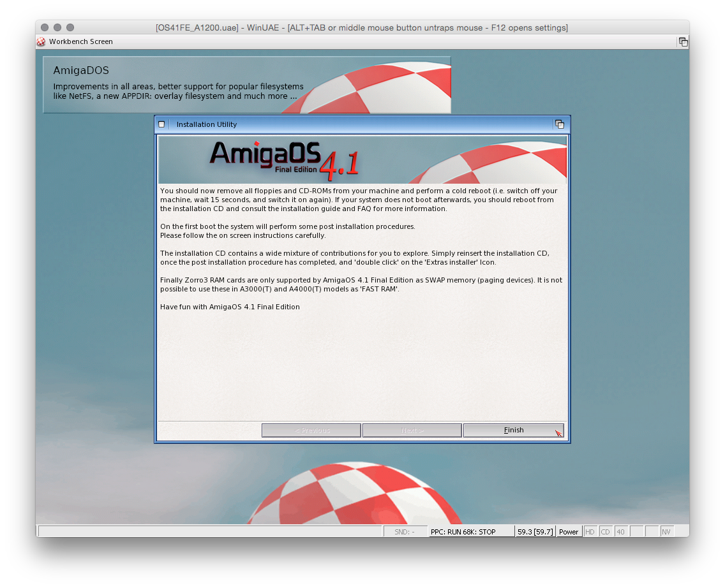Click the Zorro3 RAM cards paragraph

[x=361, y=284]
